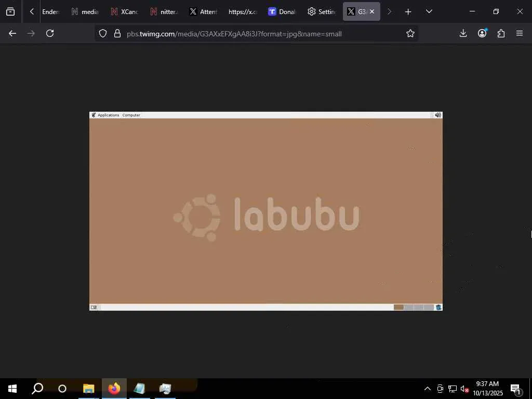
Task: Switch to the media tab
Action: tap(86, 11)
